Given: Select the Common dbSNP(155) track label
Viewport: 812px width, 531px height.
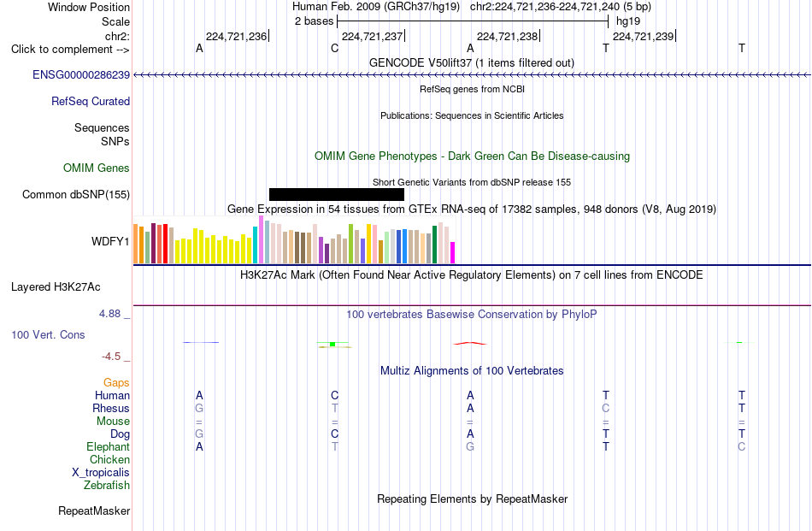Looking at the screenshot, I should (76, 195).
